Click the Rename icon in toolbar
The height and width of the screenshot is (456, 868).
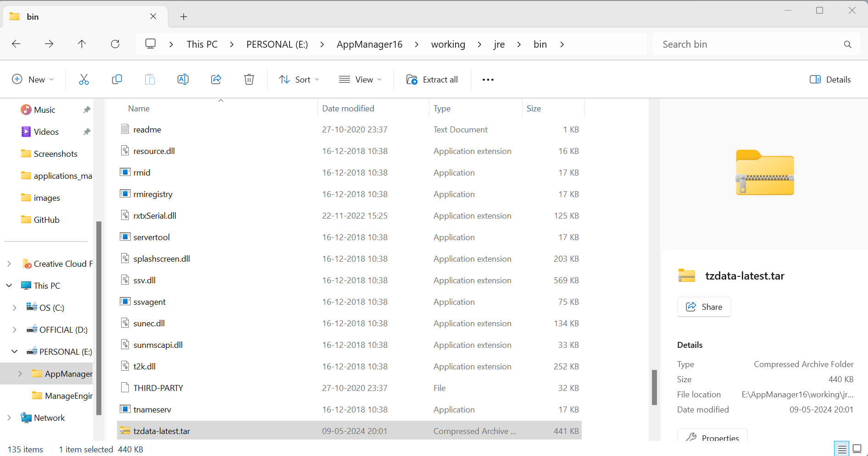pos(183,80)
